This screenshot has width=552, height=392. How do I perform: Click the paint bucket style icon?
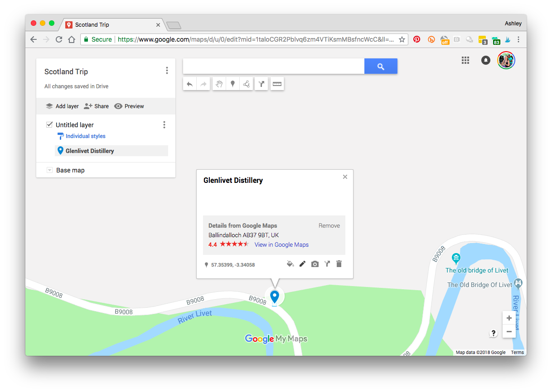click(x=291, y=264)
